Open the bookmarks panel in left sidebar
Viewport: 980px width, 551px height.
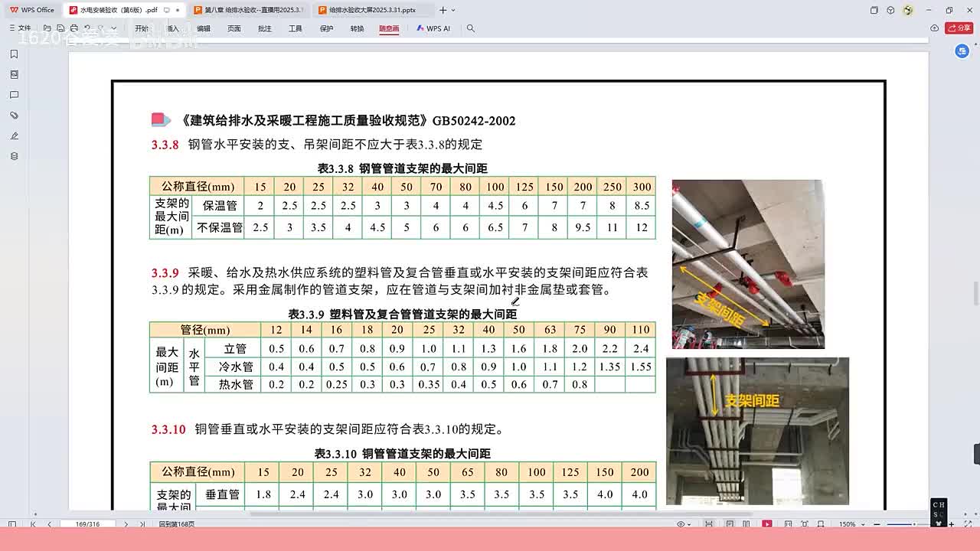click(x=14, y=54)
